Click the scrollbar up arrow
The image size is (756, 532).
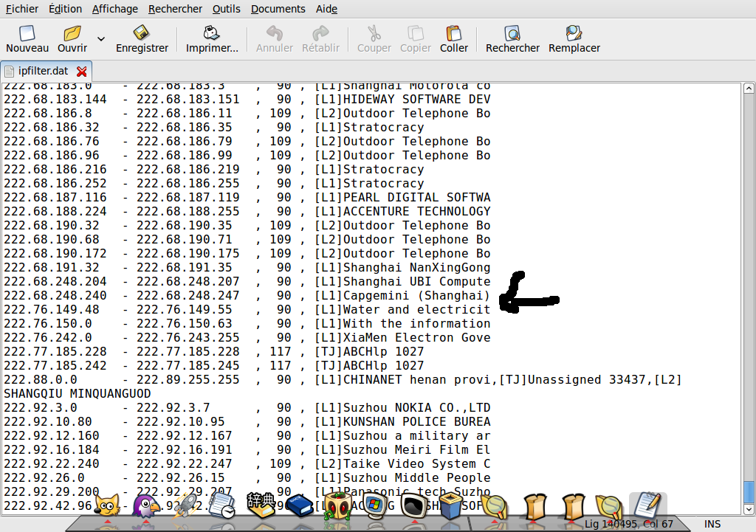(x=749, y=89)
